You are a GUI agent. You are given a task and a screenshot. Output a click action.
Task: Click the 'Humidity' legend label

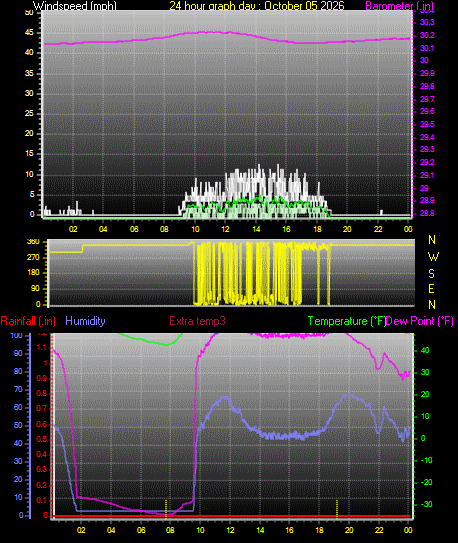click(85, 321)
